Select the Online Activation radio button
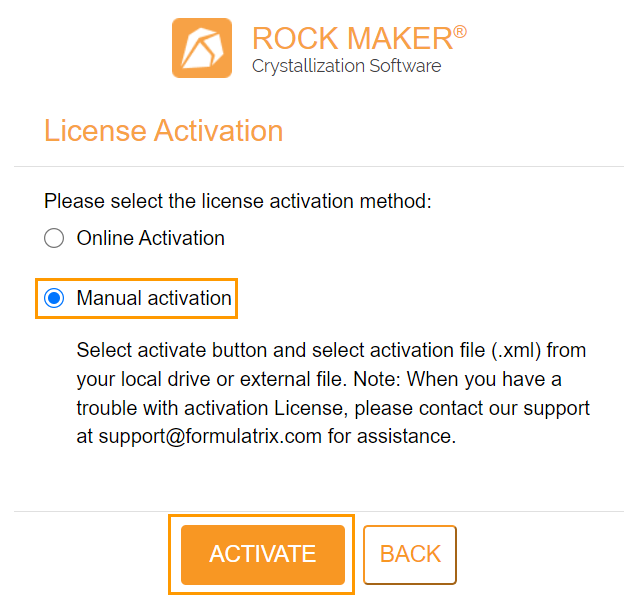641x607 pixels. 54,238
